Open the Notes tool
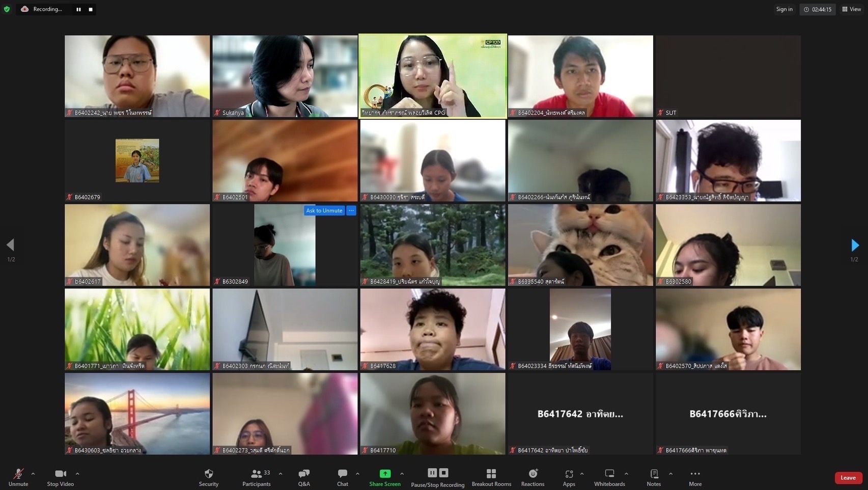868x490 pixels. click(654, 477)
